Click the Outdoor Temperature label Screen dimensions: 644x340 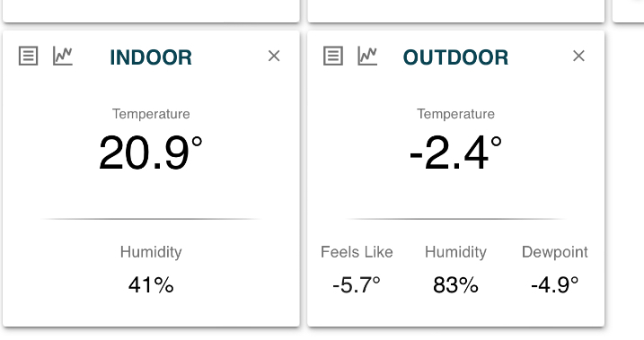pyautogui.click(x=456, y=114)
